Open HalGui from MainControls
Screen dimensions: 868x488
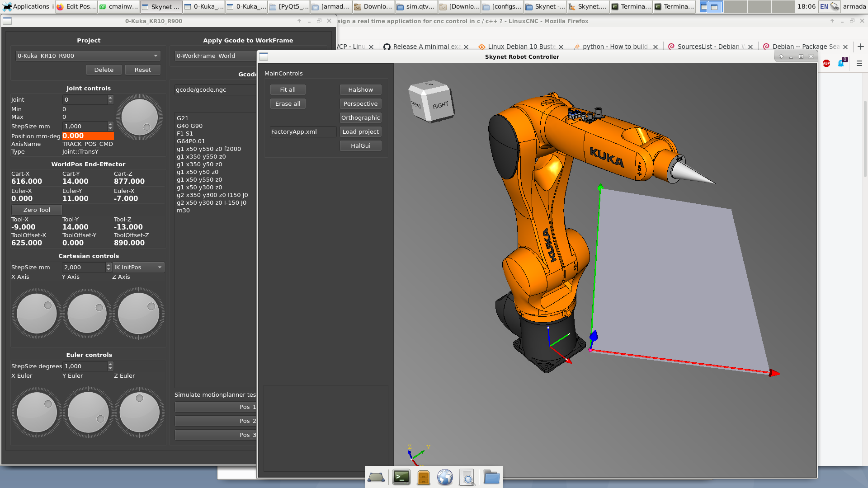tap(361, 145)
